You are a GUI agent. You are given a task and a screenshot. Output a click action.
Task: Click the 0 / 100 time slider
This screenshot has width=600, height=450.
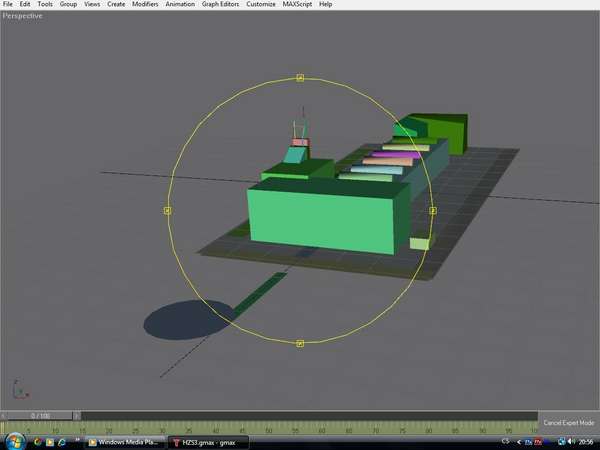coord(40,415)
